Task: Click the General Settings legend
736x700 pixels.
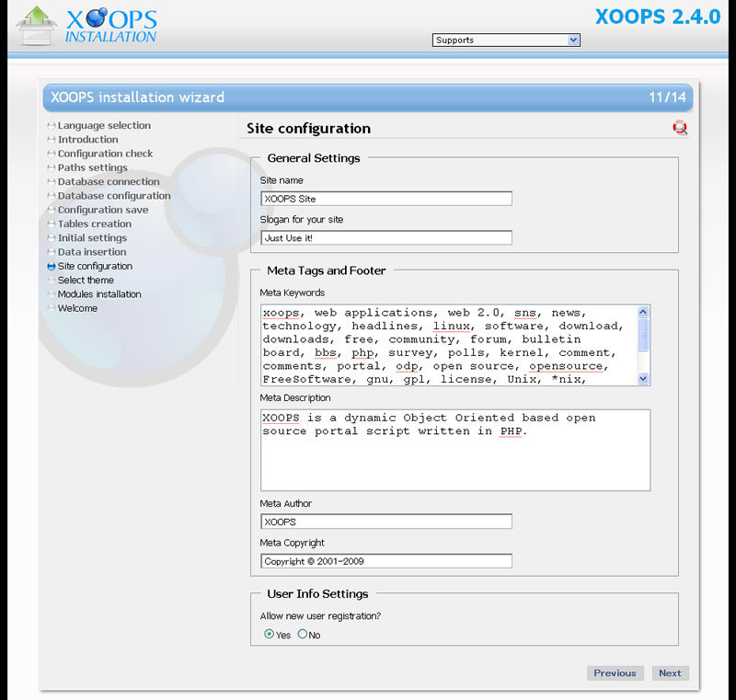Action: pos(314,158)
